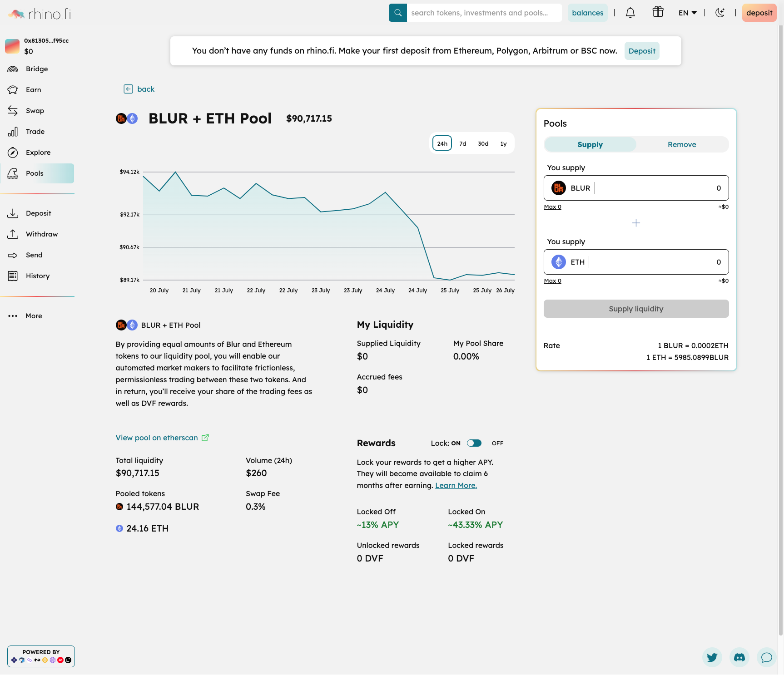Open notifications bell
Image resolution: width=784 pixels, height=675 pixels.
[630, 13]
